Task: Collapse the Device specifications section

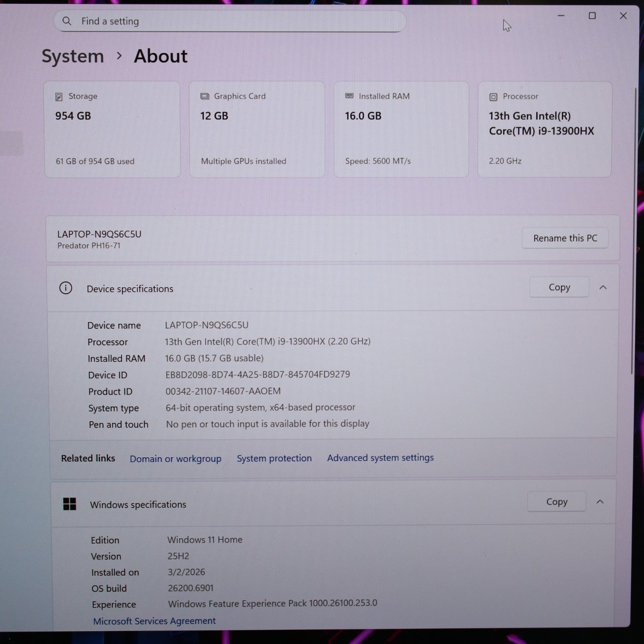Action: pyautogui.click(x=603, y=287)
